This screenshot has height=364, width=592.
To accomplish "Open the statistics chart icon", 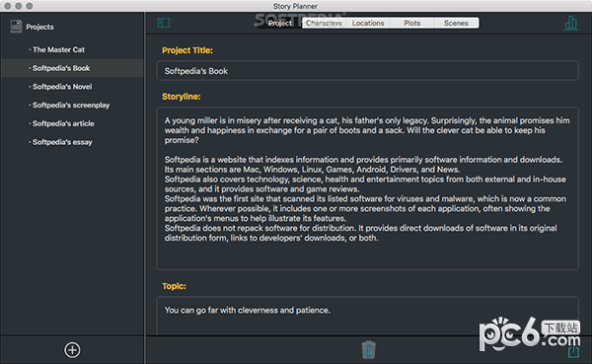I will point(570,23).
